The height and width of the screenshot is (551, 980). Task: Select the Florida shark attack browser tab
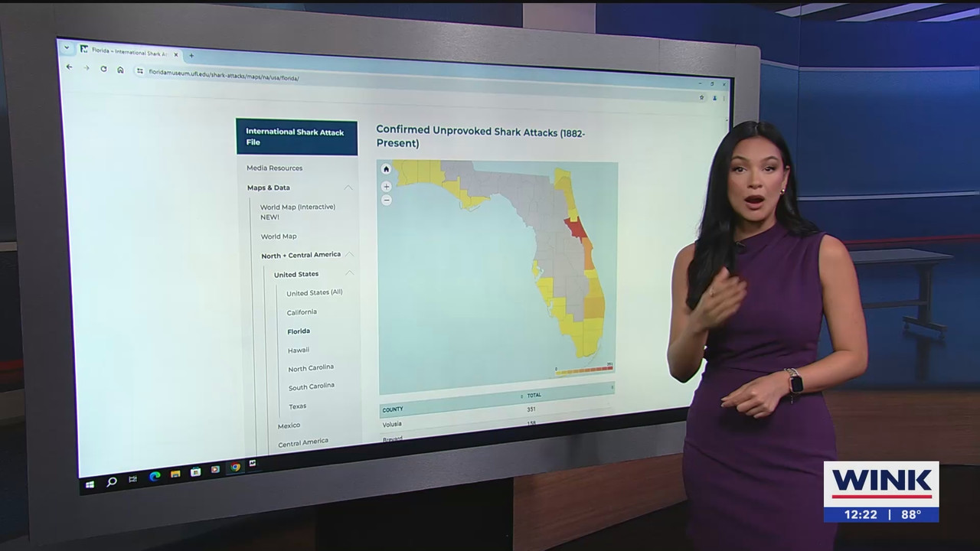(129, 51)
